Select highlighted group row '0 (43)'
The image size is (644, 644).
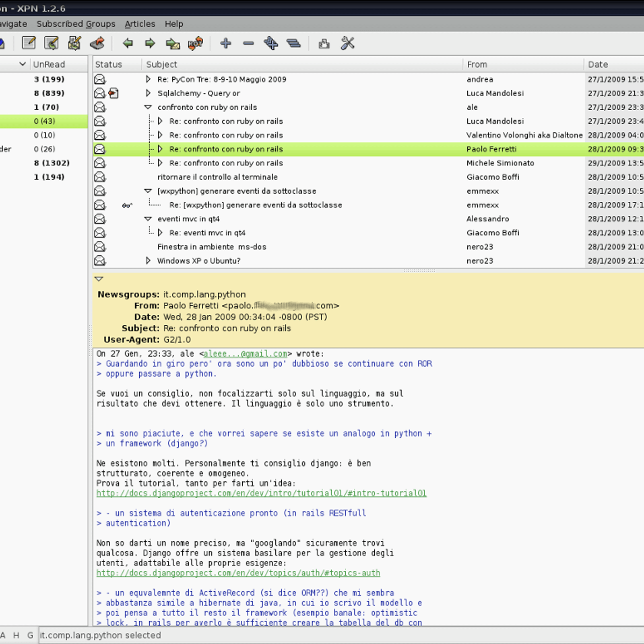[44, 121]
